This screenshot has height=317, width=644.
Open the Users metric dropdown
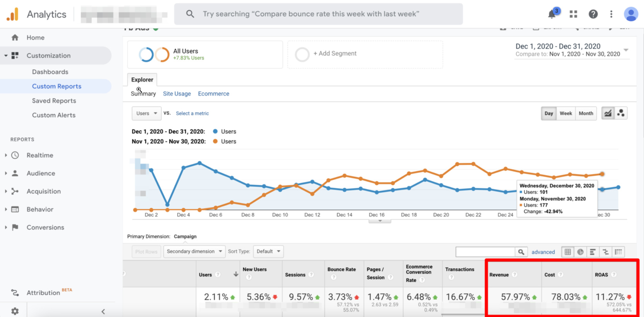click(147, 113)
